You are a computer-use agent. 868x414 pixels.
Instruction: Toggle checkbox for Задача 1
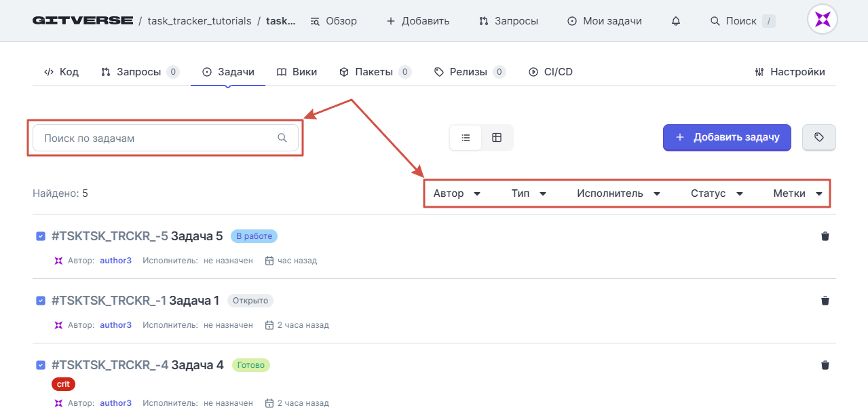[x=41, y=301]
